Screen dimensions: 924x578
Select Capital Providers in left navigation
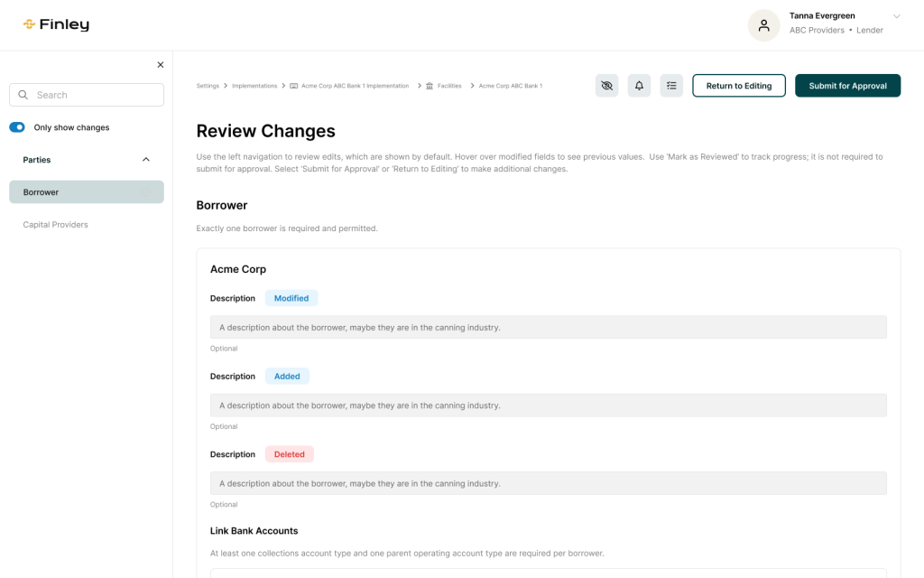56,225
